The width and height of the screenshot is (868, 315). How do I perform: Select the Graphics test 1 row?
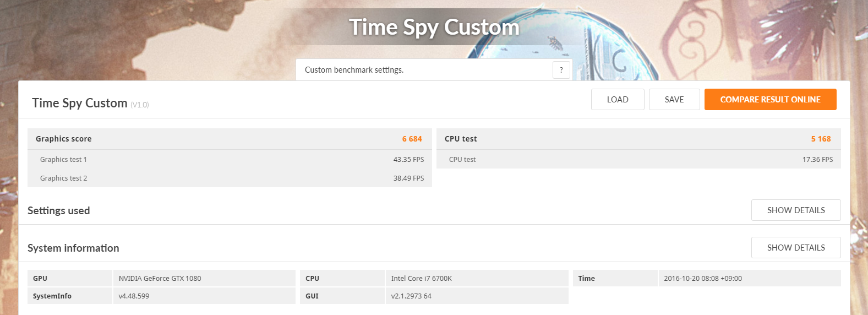[x=230, y=160]
